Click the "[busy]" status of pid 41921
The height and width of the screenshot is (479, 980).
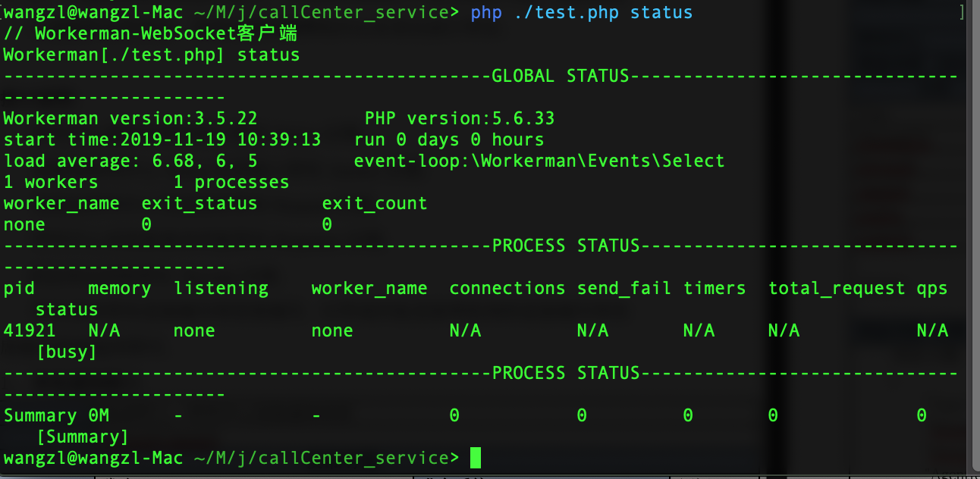click(x=67, y=352)
